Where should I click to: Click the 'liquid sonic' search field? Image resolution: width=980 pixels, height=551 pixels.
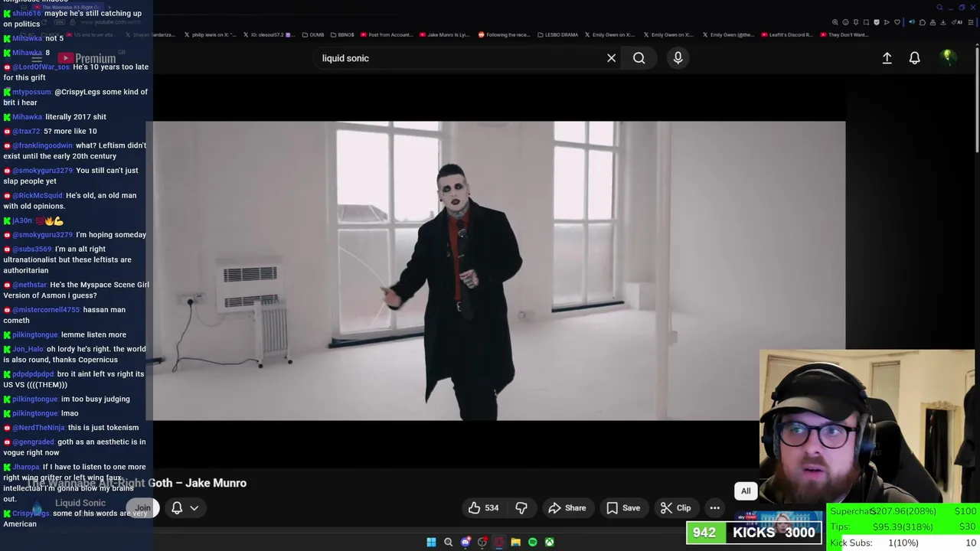(x=459, y=58)
